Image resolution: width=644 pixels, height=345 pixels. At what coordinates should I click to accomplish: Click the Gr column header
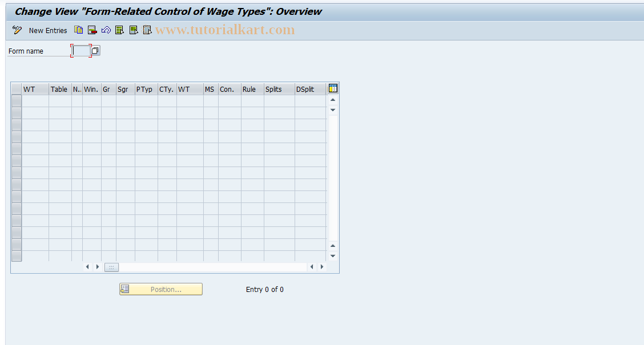point(108,89)
